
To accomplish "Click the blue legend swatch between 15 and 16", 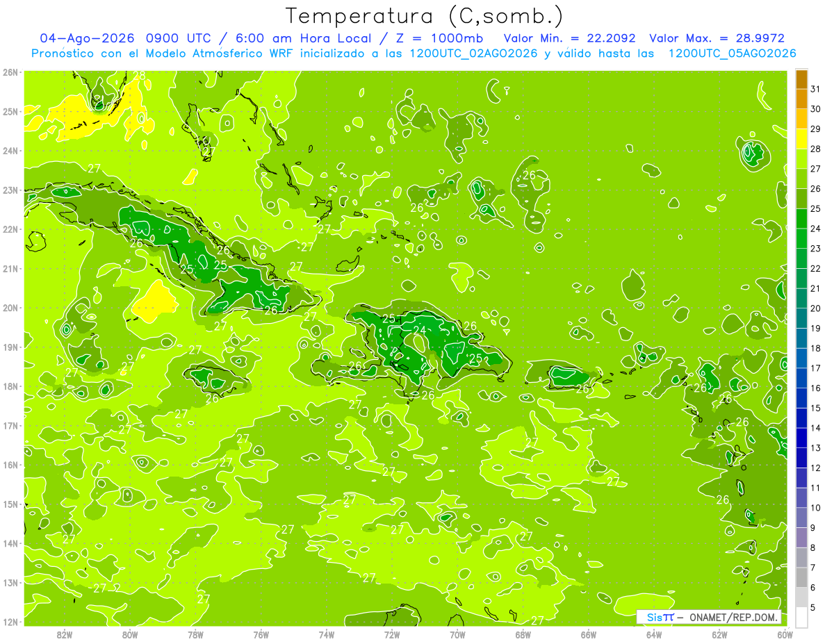I will [x=801, y=398].
